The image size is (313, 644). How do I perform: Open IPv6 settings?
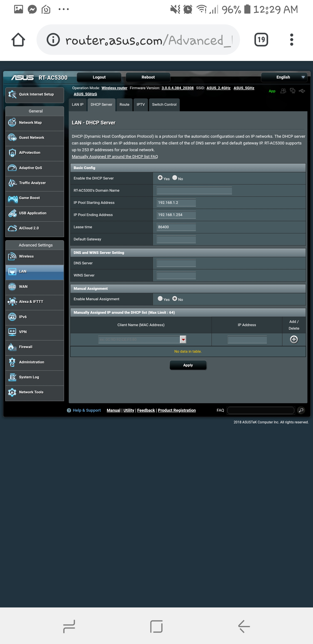pyautogui.click(x=35, y=317)
